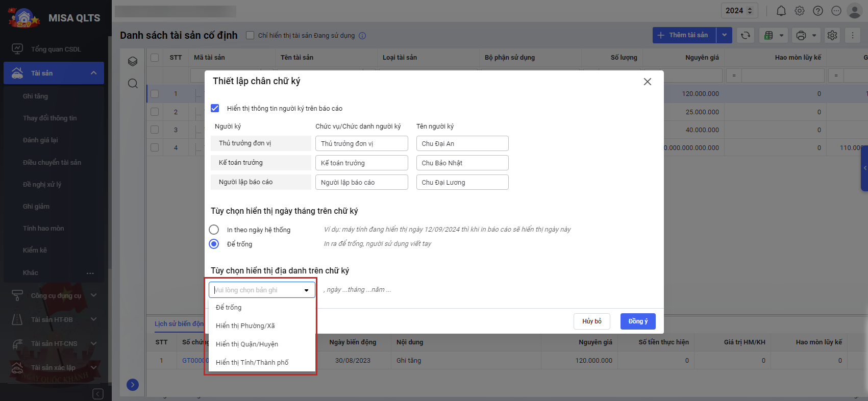868x401 pixels.
Task: Change the 2024 year selector
Action: pyautogui.click(x=738, y=11)
